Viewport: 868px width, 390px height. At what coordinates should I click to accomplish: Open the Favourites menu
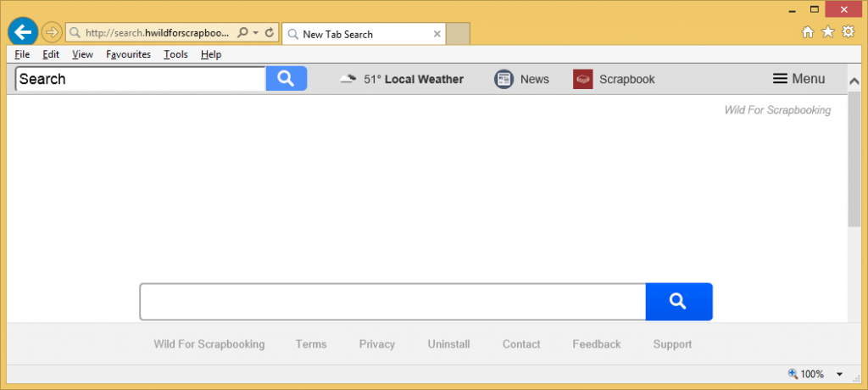pos(129,54)
